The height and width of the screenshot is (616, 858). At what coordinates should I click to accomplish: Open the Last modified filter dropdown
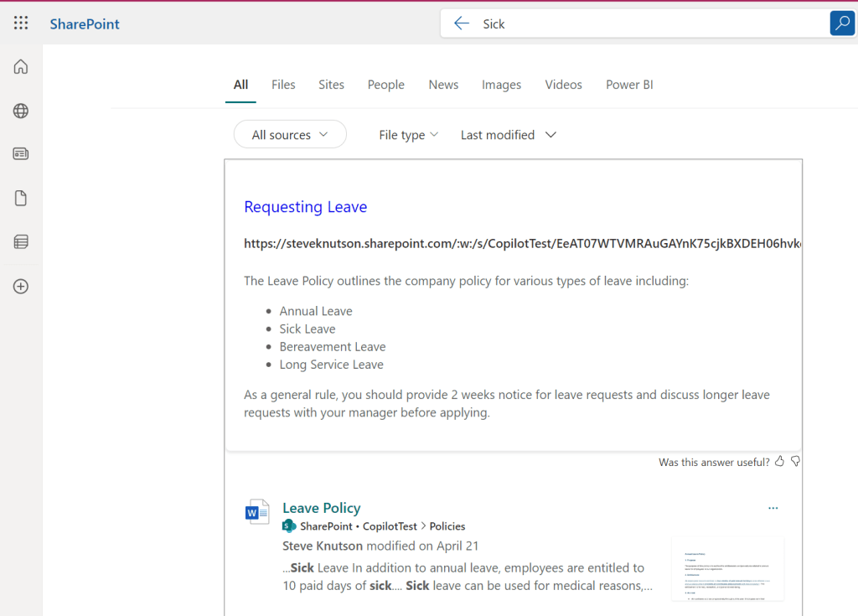[x=508, y=135]
